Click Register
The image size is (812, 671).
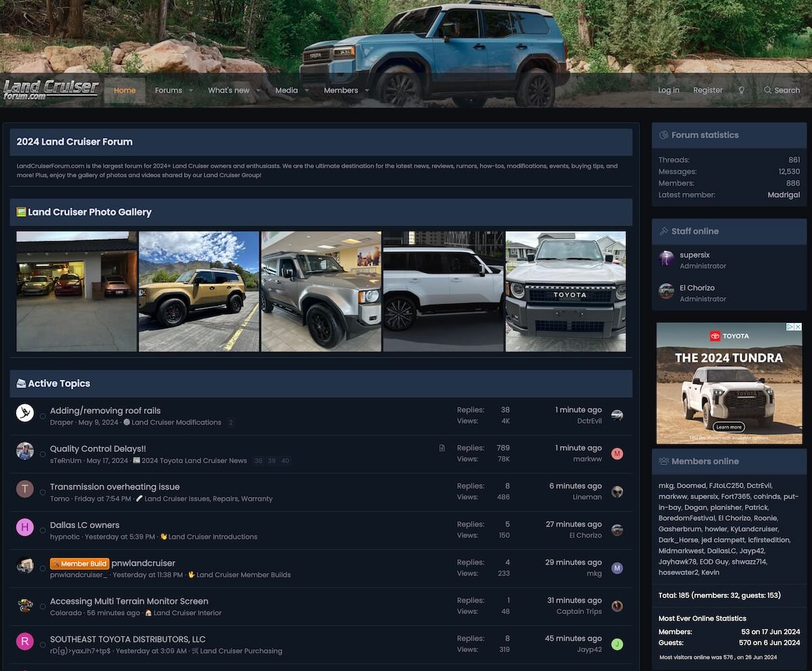point(708,90)
